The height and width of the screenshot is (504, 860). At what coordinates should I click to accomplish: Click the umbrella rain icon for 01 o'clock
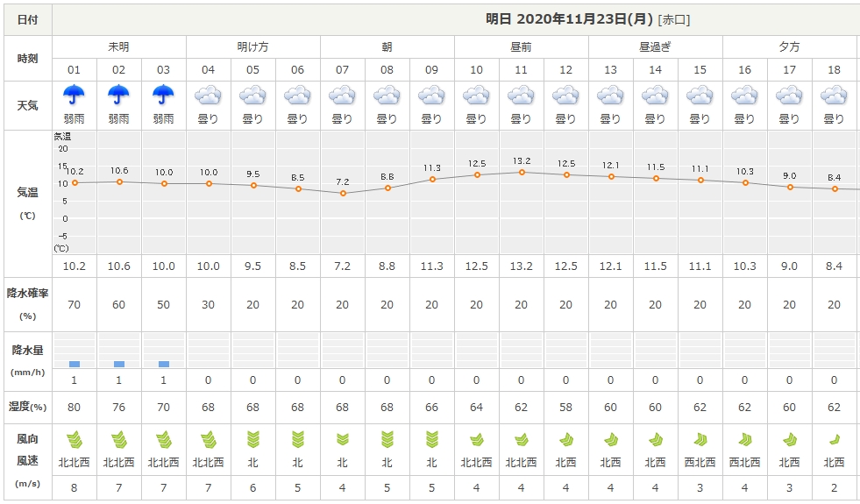(74, 95)
